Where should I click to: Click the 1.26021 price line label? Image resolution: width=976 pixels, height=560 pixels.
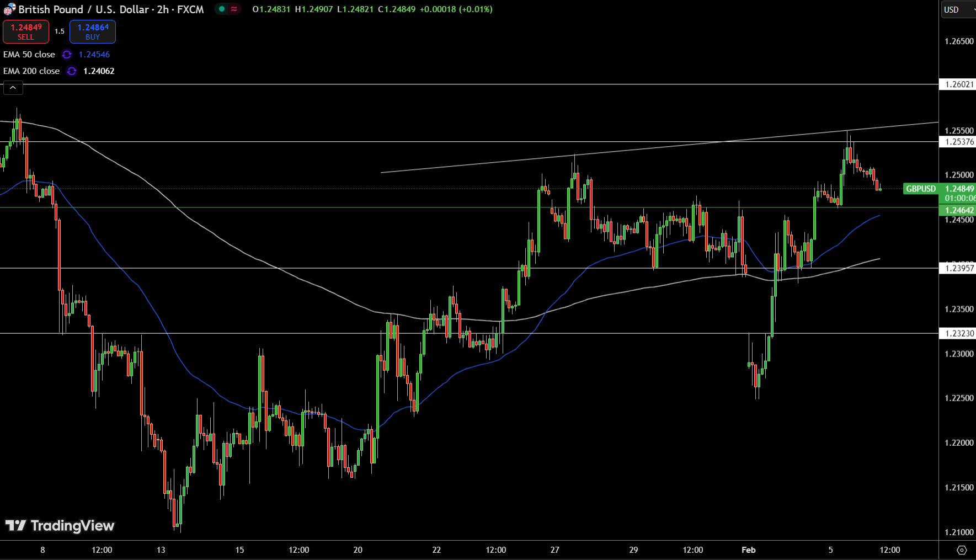958,84
